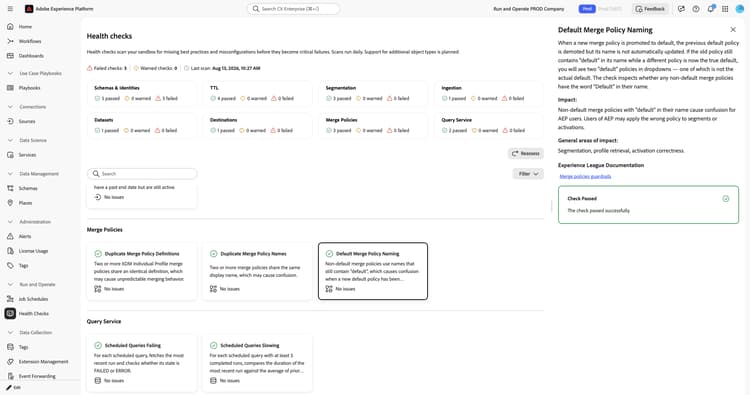750x395 pixels.
Task: Collapse the Data Collection section
Action: point(10,332)
